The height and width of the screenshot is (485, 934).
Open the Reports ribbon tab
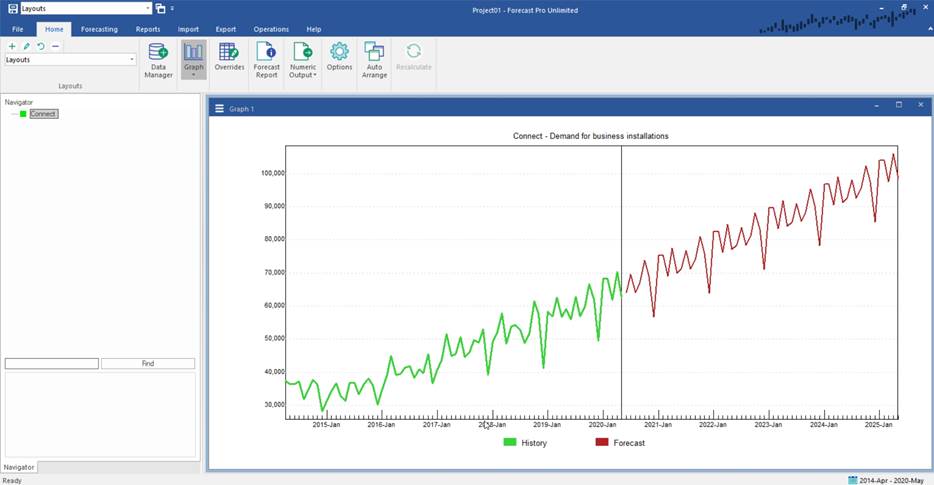[148, 29]
